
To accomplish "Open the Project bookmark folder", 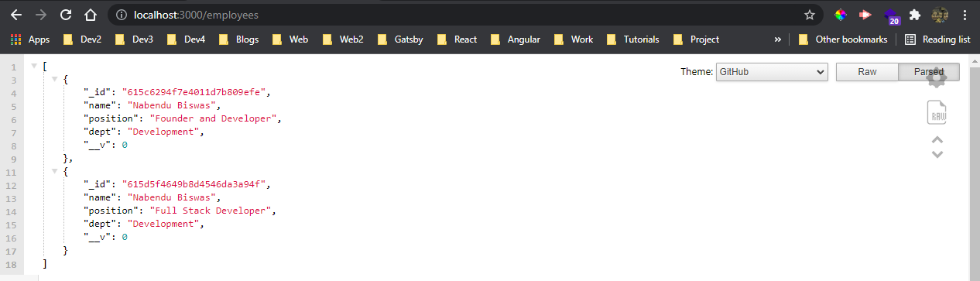I will (696, 39).
